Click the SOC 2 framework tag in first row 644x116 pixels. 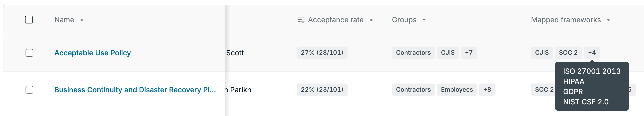[x=568, y=52]
